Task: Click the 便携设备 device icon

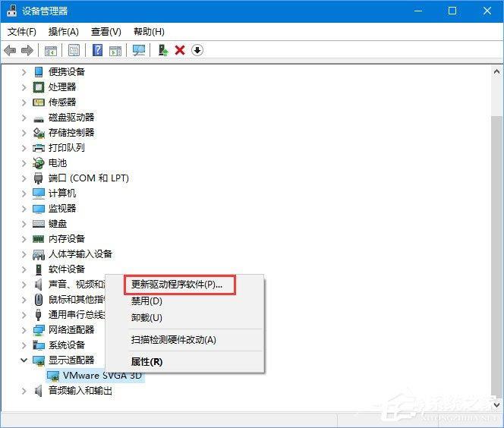Action: (x=39, y=71)
